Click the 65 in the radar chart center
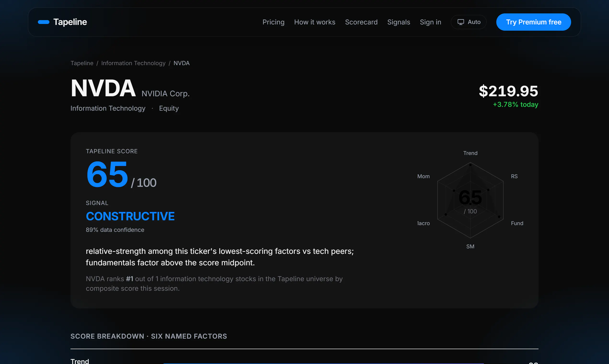Image resolution: width=609 pixels, height=364 pixels. click(470, 198)
